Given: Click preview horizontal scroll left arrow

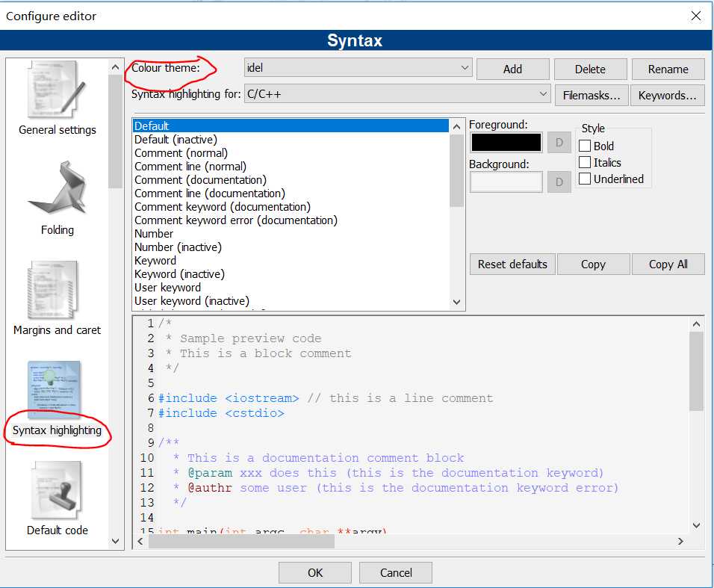Looking at the screenshot, I should coord(140,541).
